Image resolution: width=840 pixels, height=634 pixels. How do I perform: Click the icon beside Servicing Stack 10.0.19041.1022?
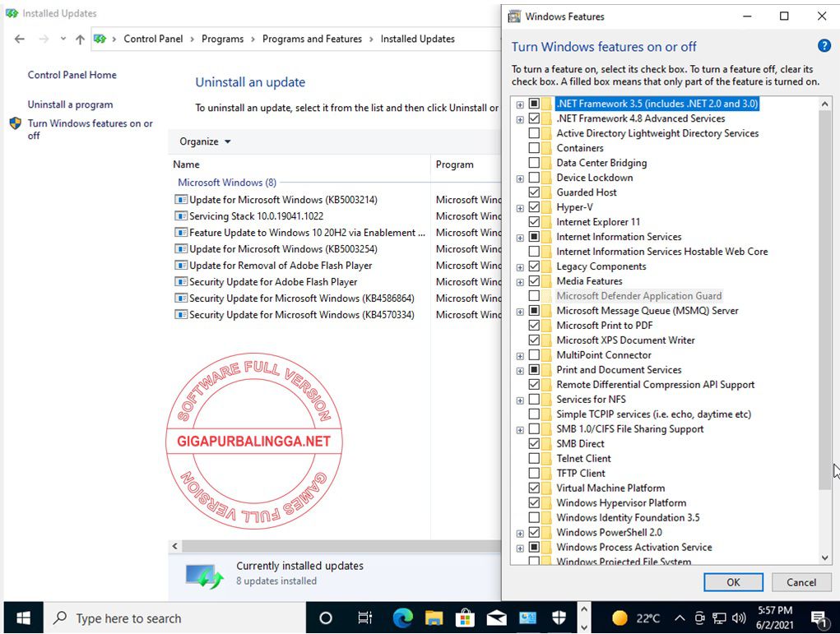pyautogui.click(x=181, y=216)
